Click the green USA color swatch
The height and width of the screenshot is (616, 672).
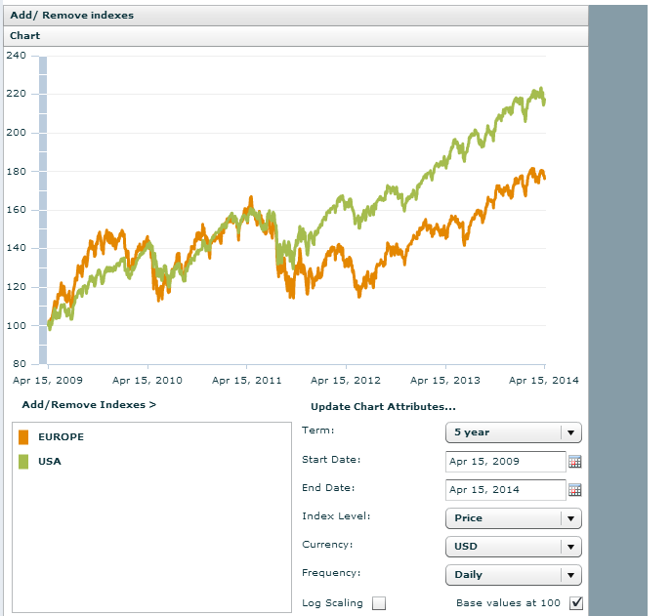pos(23,462)
